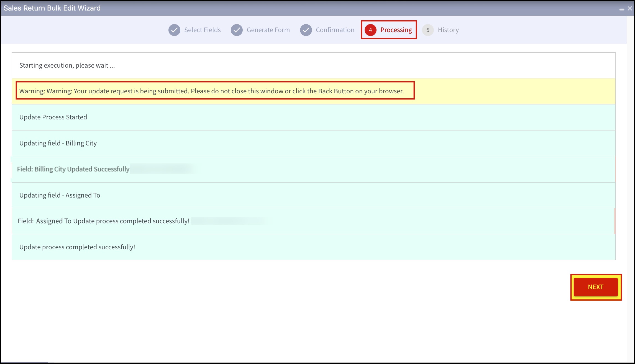Click the Confirmation step checkmark icon
This screenshot has width=635, height=364.
click(306, 30)
